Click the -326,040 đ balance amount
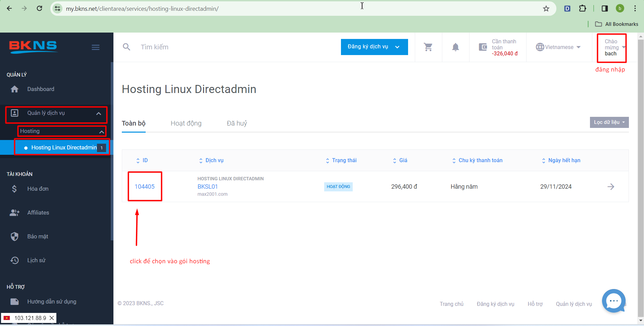Viewport: 644px width, 326px height. pos(505,53)
